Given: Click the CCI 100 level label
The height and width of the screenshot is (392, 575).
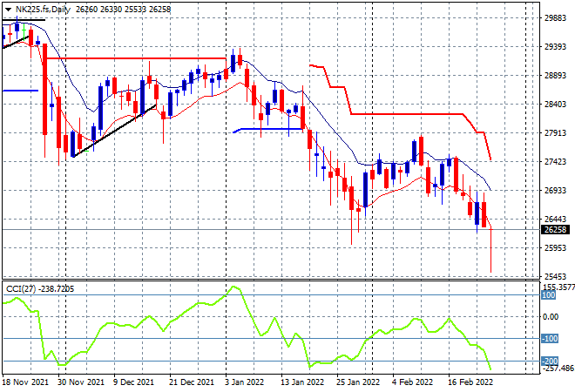Looking at the screenshot, I should (548, 295).
